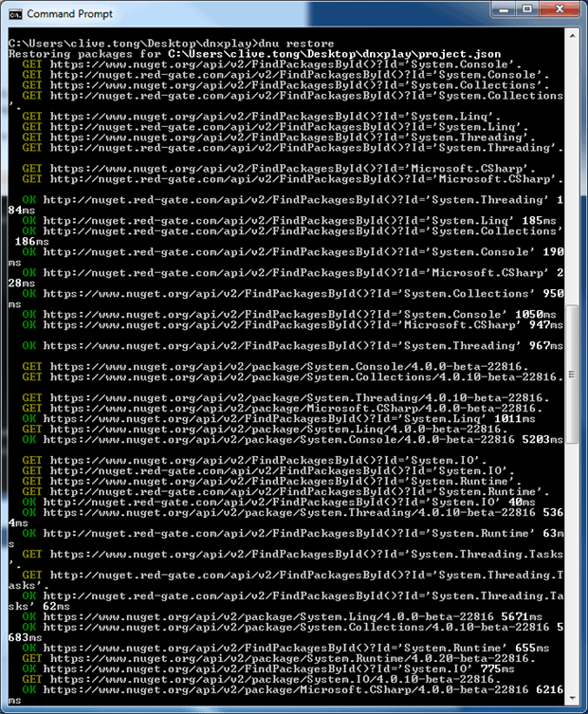588x714 pixels.
Task: Click the GET line for package System.IO/4.0.10-beta-22816
Action: click(x=262, y=680)
